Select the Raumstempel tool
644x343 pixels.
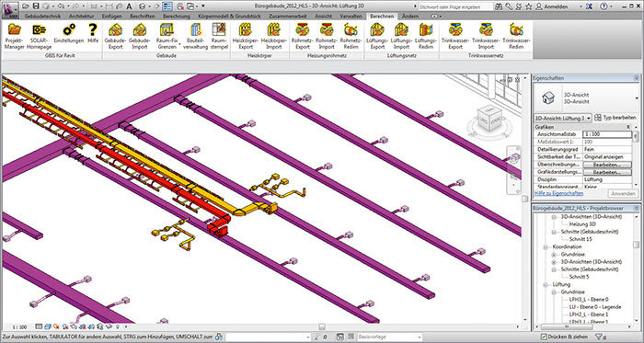click(x=219, y=36)
